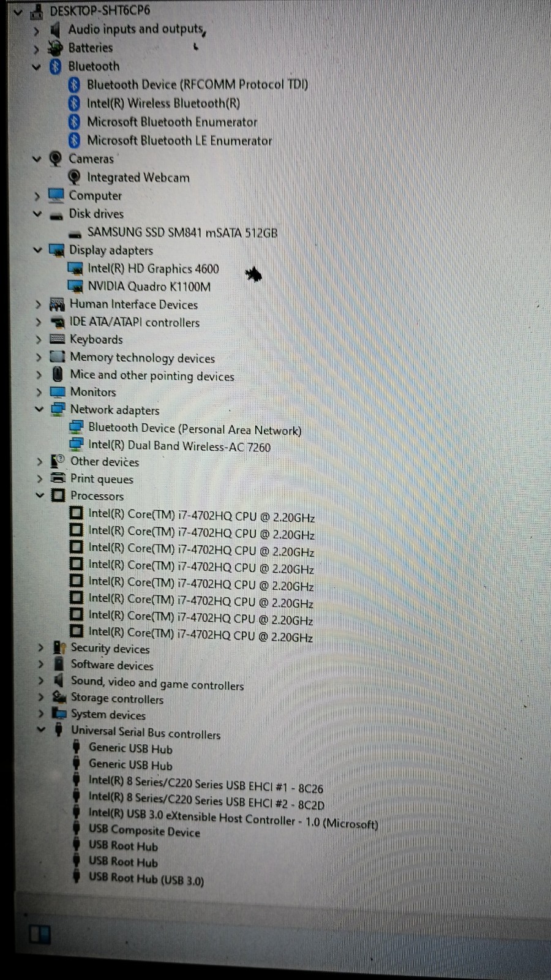Image resolution: width=551 pixels, height=980 pixels.
Task: Click the Integrated Webcam device icon
Action: coord(74,178)
